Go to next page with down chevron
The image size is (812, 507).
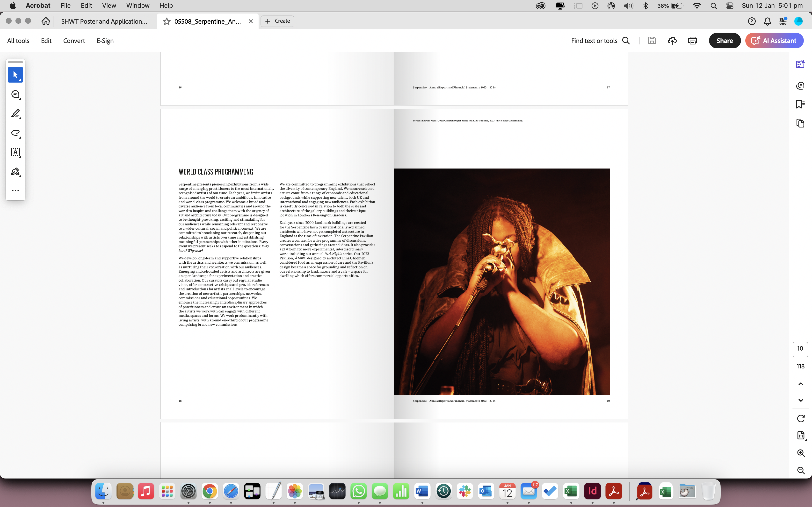(x=801, y=400)
